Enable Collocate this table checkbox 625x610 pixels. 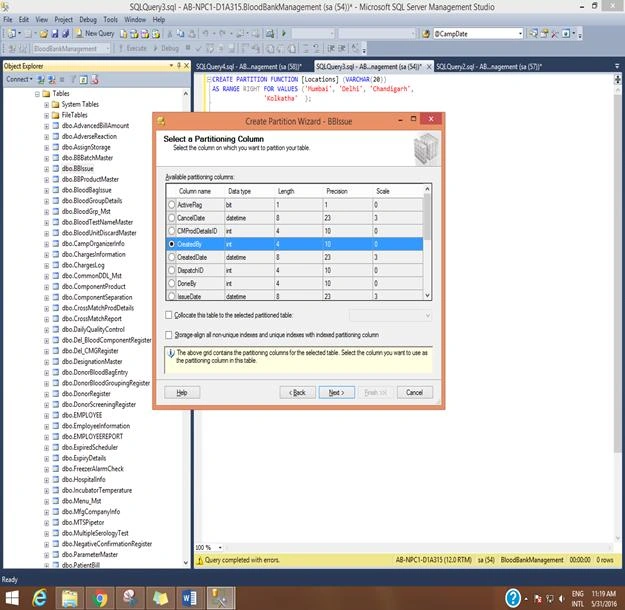169,315
